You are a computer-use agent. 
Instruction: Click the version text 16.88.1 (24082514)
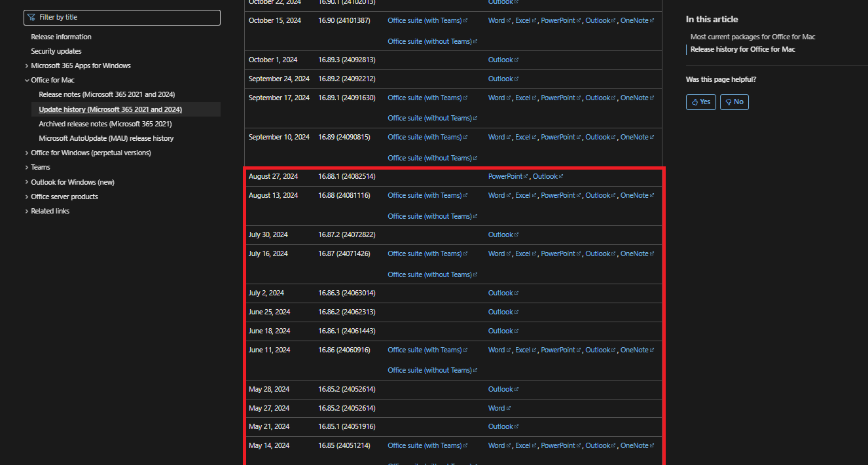(x=347, y=176)
